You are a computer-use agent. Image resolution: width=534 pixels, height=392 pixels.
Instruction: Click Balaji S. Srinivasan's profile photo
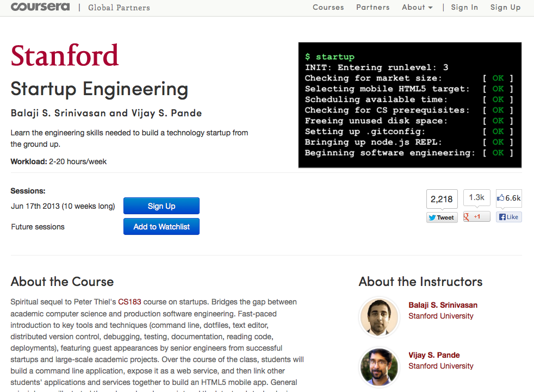click(380, 317)
